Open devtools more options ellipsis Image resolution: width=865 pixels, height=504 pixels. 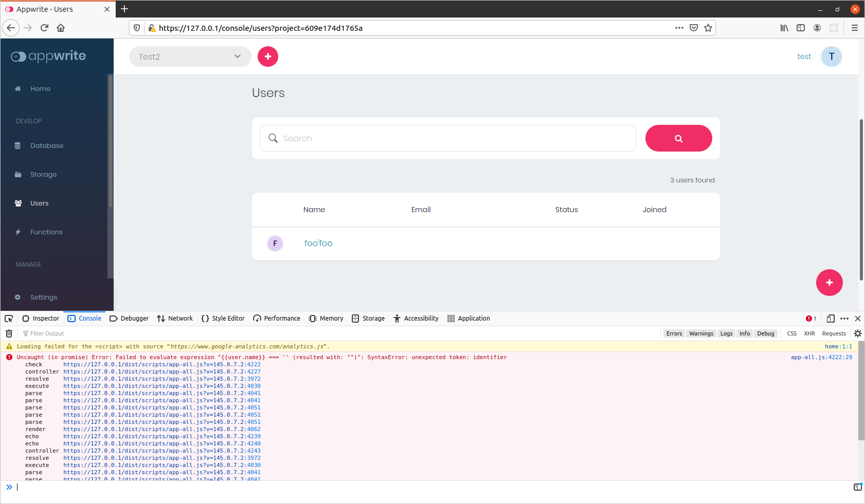click(844, 319)
